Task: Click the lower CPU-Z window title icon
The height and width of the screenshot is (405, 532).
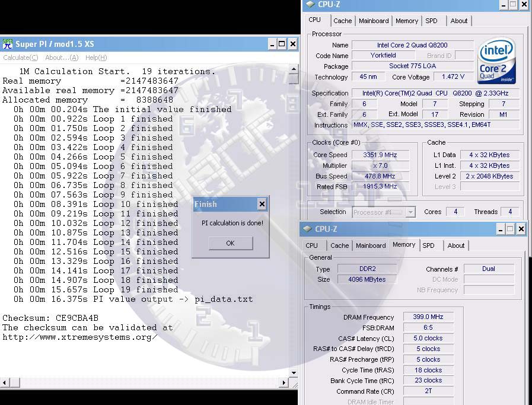Action: point(307,229)
